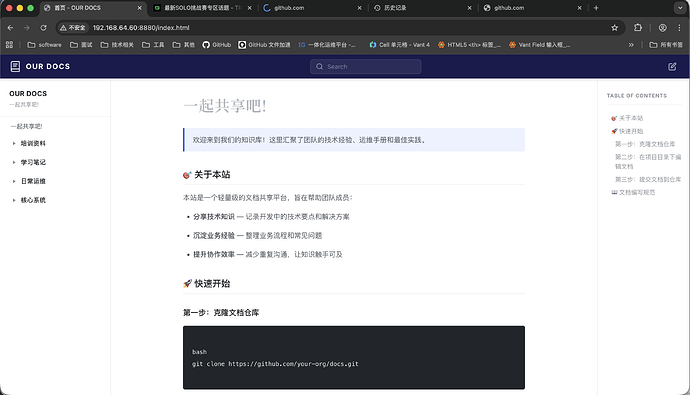690x395 pixels.
Task: Open the 其他 bookmark folder
Action: (184, 44)
